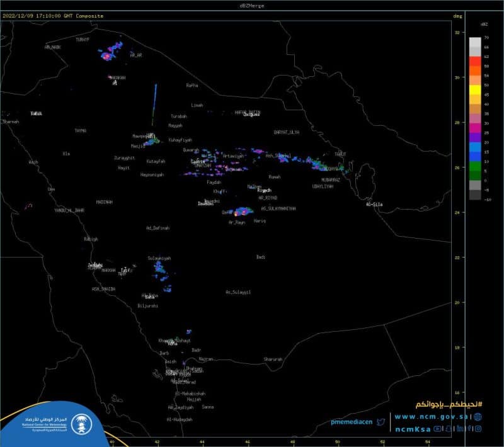Click the TURAYF label
The height and width of the screenshot is (447, 504).
point(83,40)
